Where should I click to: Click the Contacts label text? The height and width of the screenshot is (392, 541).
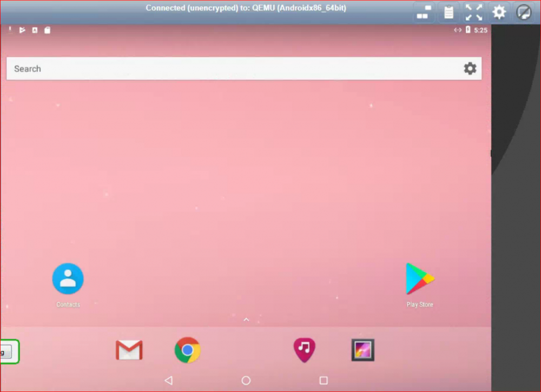[68, 304]
